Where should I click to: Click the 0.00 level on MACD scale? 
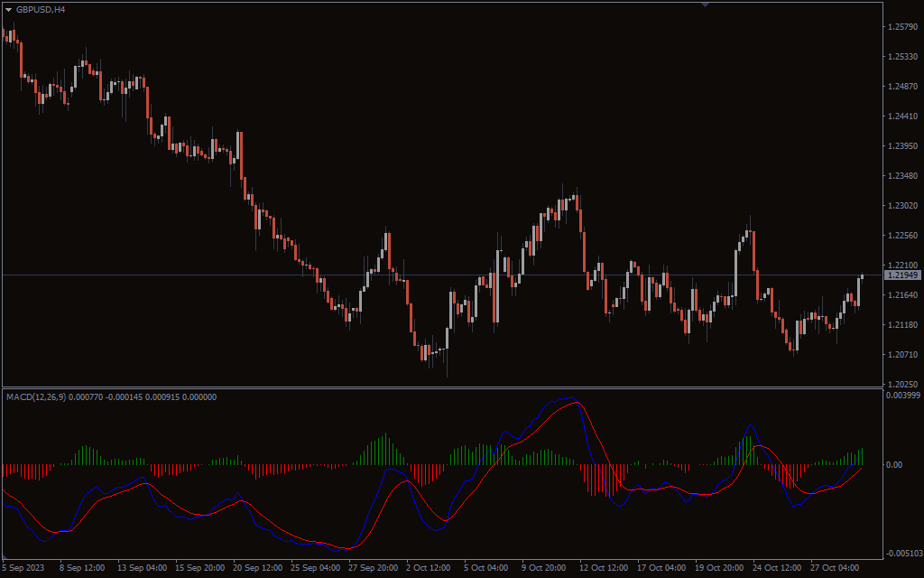pyautogui.click(x=893, y=464)
